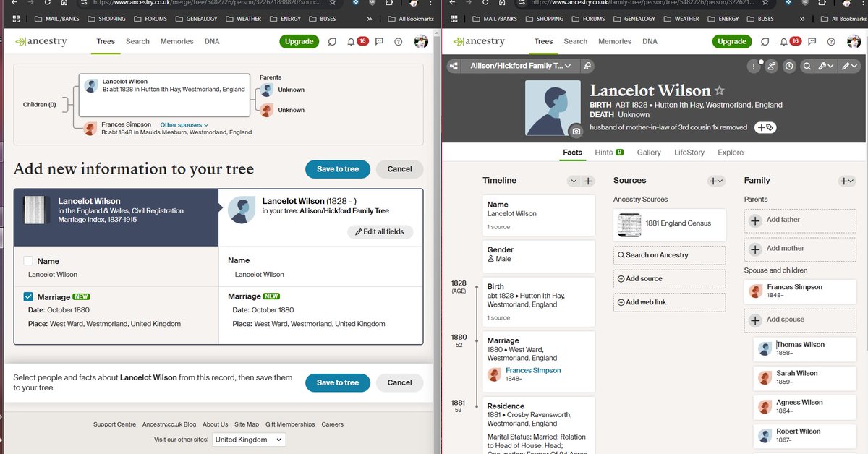
Task: Show more bookmarks with the left browser's overflow chevron
Action: 370,19
